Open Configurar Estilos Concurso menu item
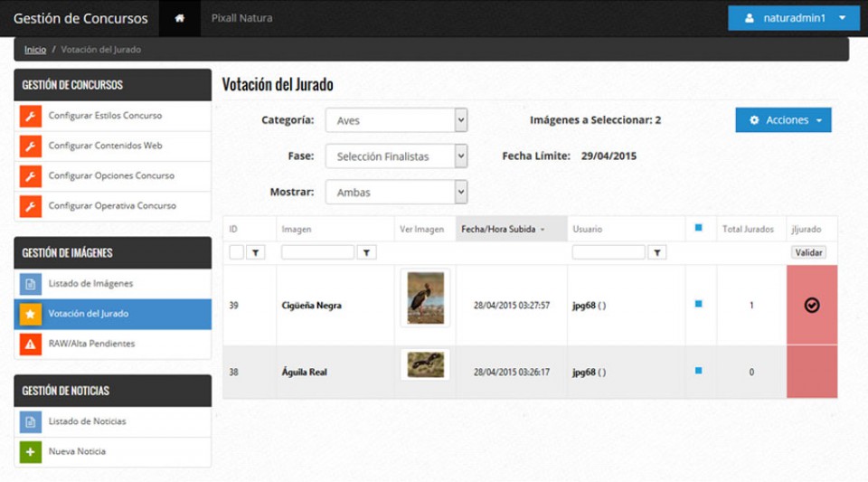The image size is (868, 482). pos(113,117)
